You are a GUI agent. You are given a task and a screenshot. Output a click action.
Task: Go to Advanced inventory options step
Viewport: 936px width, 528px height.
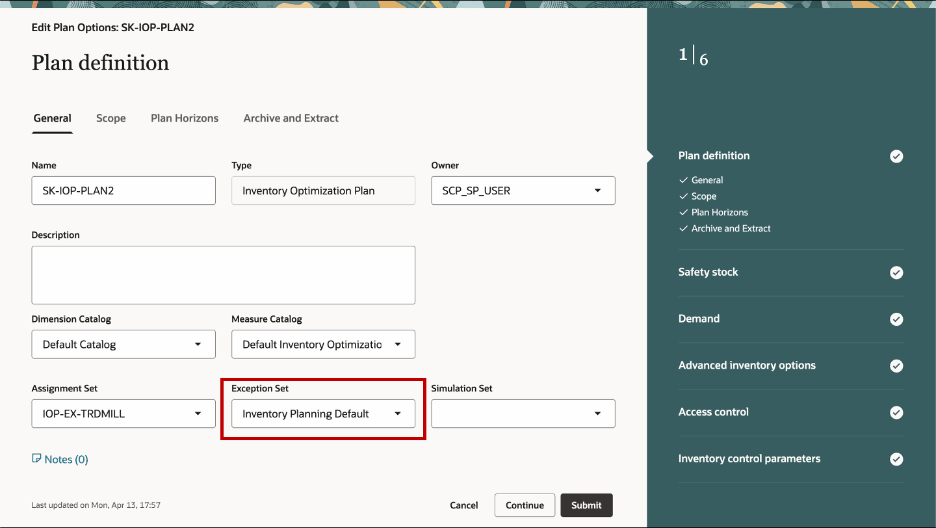747,365
